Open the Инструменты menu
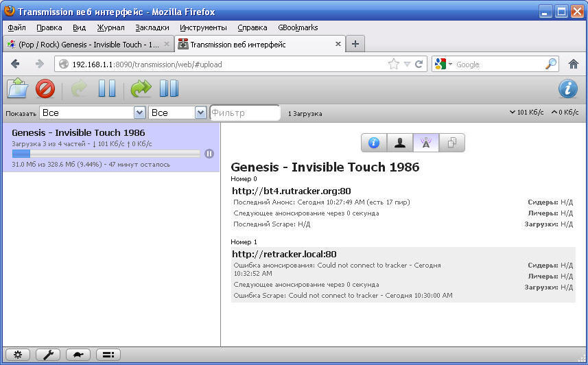The image size is (588, 365). pyautogui.click(x=203, y=27)
